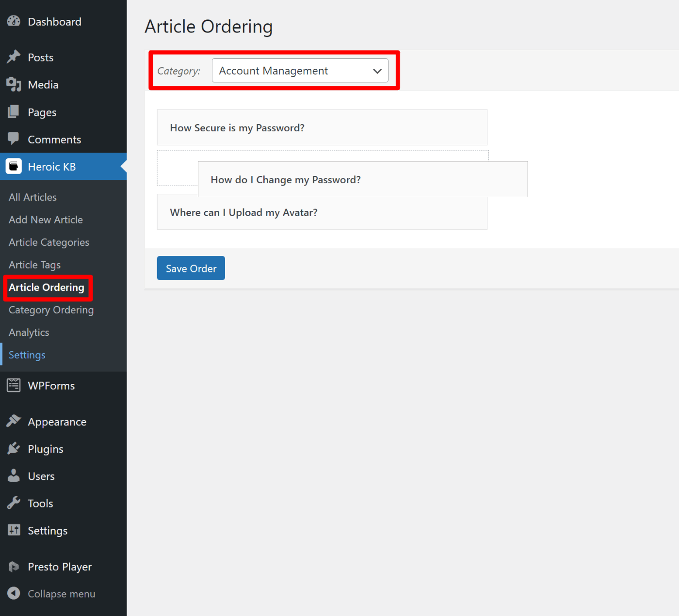Click the Collapse menu text

(x=62, y=594)
